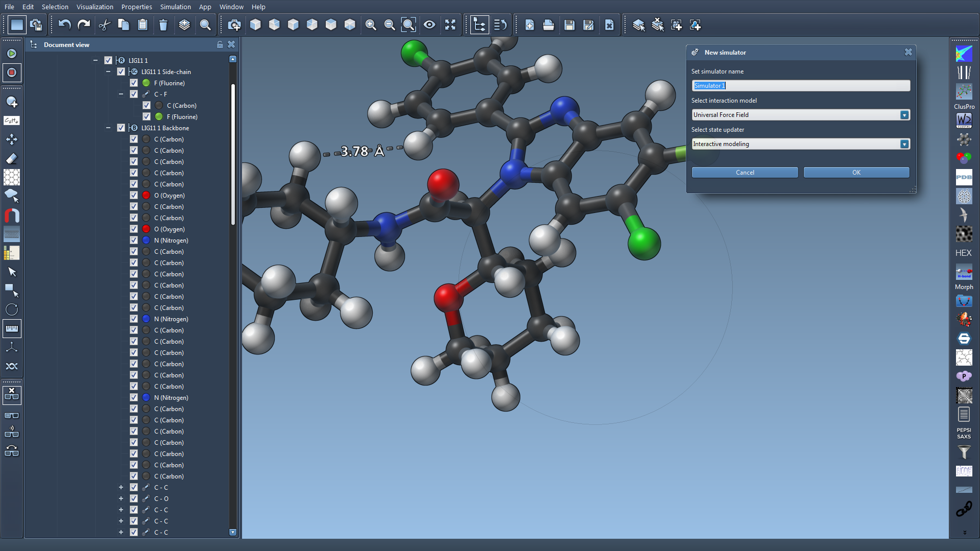This screenshot has width=980, height=551.
Task: Click the Zoom in magnifier icon
Action: pyautogui.click(x=371, y=25)
